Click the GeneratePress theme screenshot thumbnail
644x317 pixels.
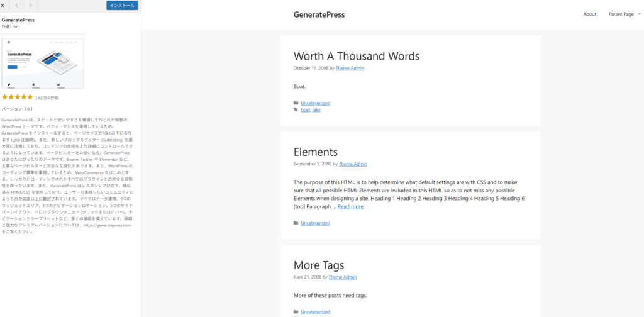pyautogui.click(x=43, y=61)
